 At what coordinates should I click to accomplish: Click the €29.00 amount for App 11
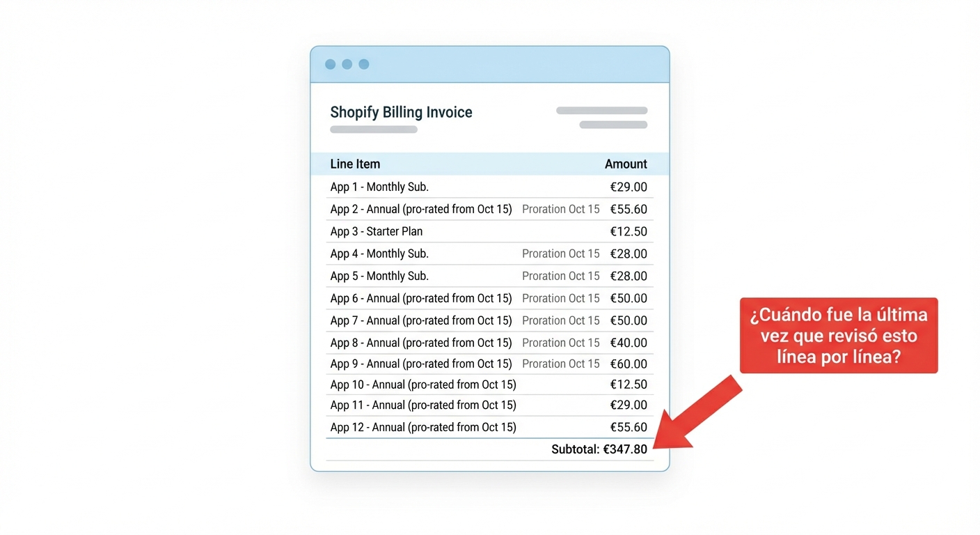click(629, 405)
